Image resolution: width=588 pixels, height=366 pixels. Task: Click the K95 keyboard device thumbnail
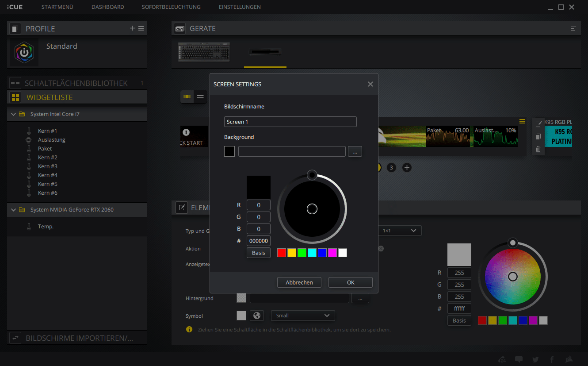(205, 52)
